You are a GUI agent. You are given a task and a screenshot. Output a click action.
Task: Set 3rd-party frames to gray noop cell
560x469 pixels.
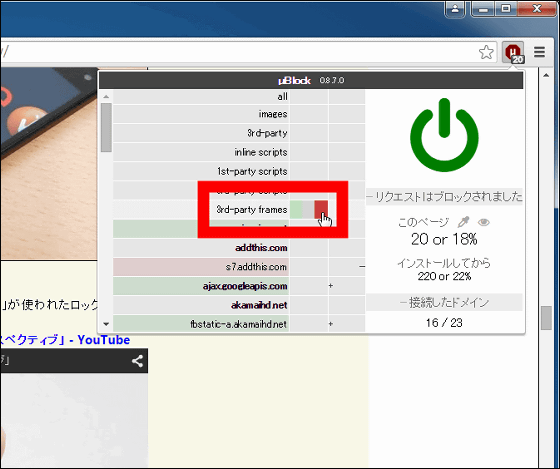(x=308, y=209)
